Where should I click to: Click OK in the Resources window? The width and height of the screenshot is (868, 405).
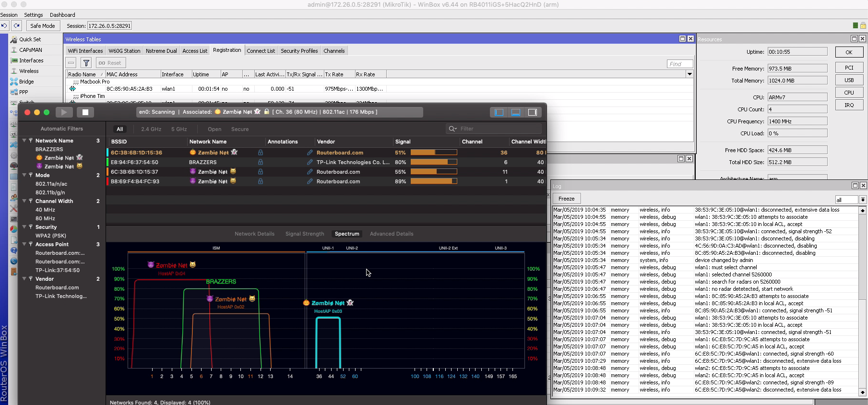[849, 52]
